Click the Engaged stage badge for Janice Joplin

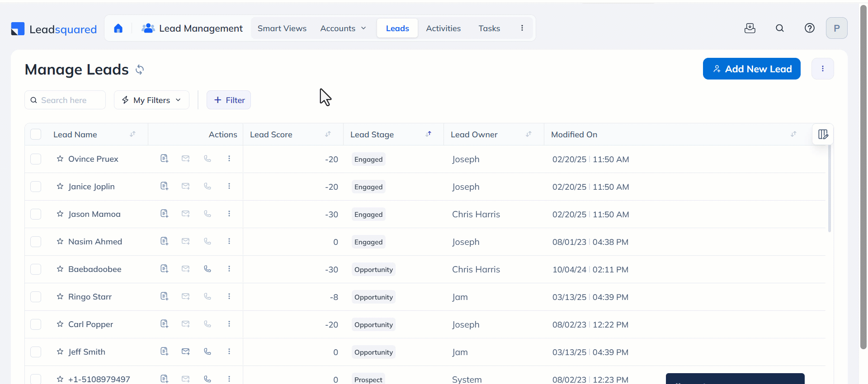(368, 187)
